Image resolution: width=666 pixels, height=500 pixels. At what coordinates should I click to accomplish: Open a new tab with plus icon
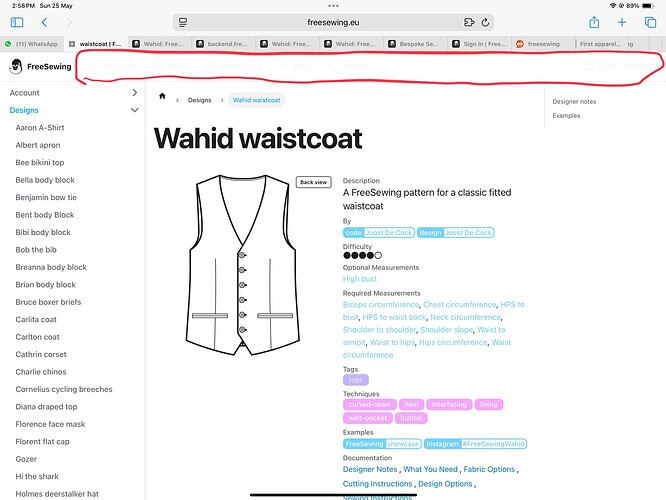click(622, 22)
